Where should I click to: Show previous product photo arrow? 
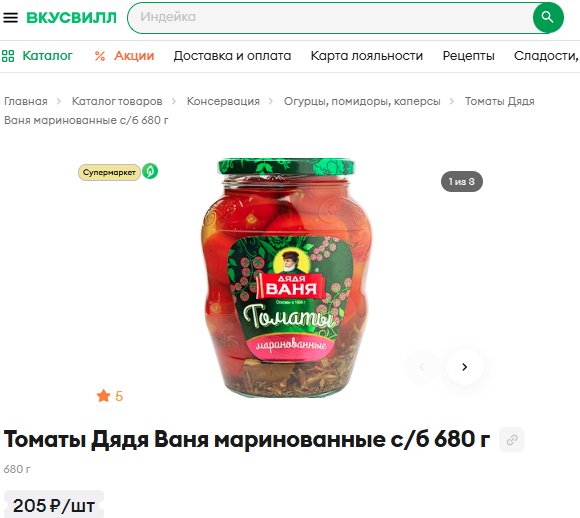click(422, 367)
